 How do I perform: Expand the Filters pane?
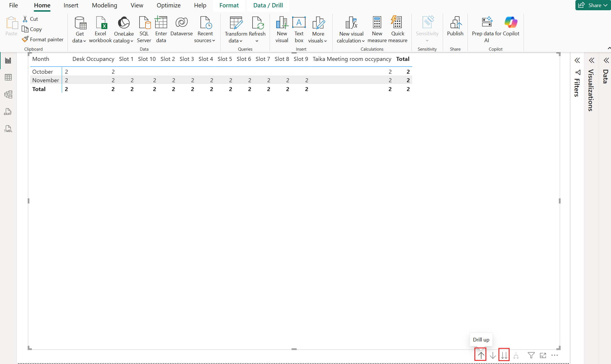tap(577, 60)
